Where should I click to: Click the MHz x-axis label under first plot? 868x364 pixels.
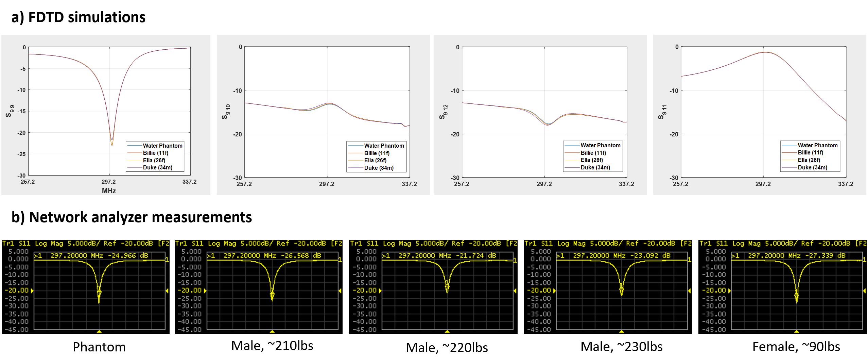[x=109, y=191]
